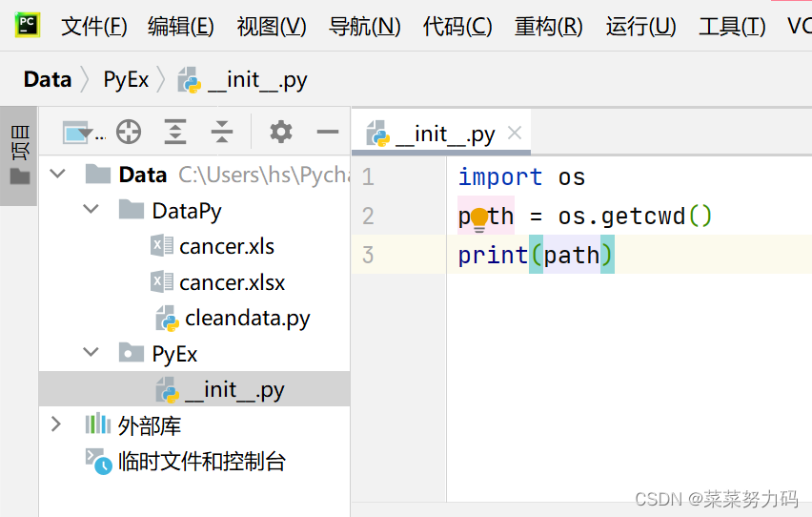Collapse the Data root folder
This screenshot has height=517, width=812.
point(57,174)
